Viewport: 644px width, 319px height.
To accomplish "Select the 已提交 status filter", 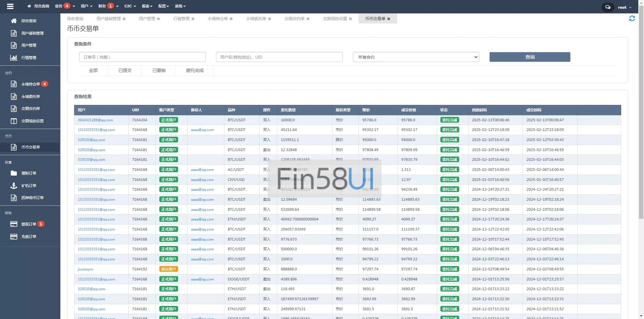I will [125, 71].
